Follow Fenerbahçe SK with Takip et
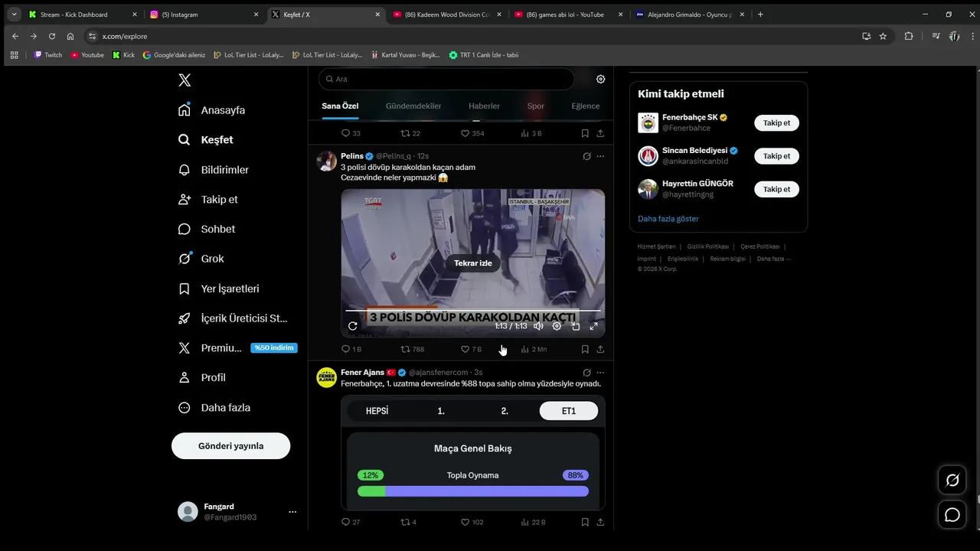The image size is (980, 551). (x=776, y=123)
